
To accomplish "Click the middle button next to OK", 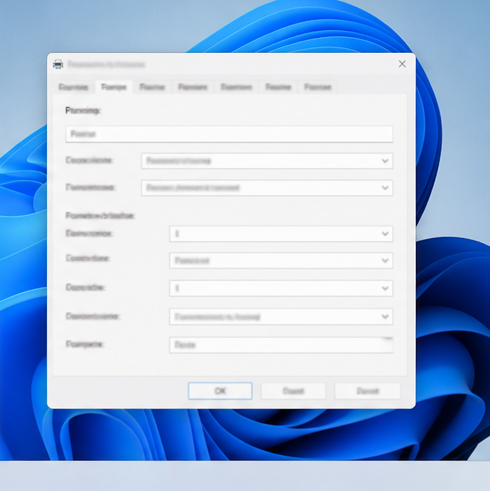I will (293, 391).
